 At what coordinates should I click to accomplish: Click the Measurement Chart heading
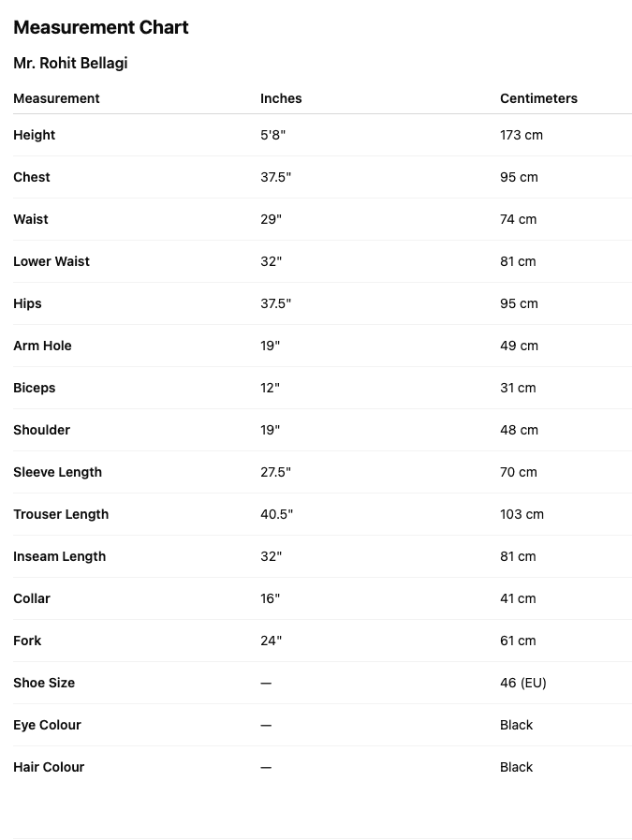(x=101, y=28)
